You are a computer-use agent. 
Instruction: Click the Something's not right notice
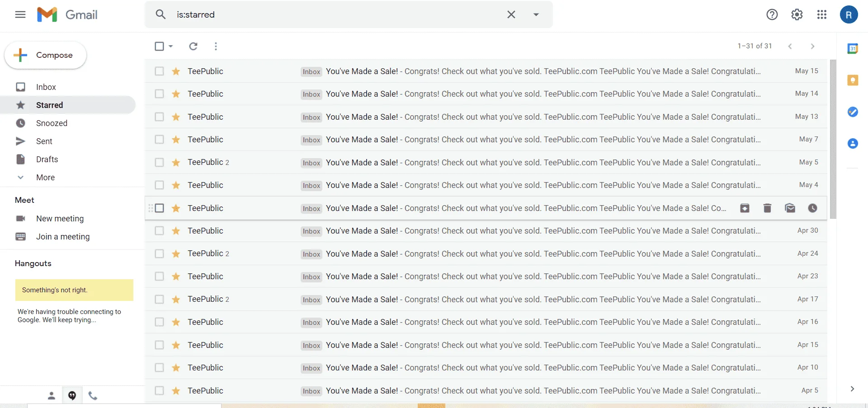coord(74,290)
